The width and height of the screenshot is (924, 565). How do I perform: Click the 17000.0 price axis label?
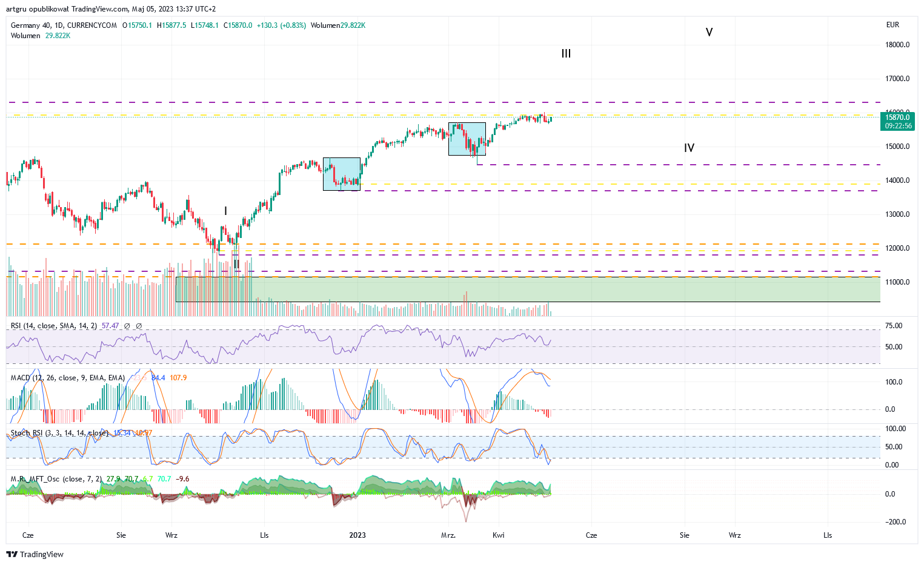point(897,79)
